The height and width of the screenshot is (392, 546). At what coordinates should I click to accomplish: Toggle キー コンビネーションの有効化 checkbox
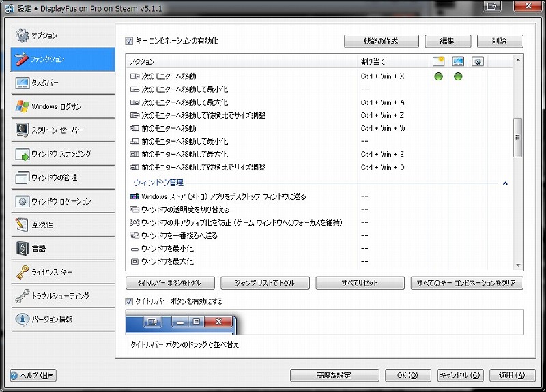(129, 41)
